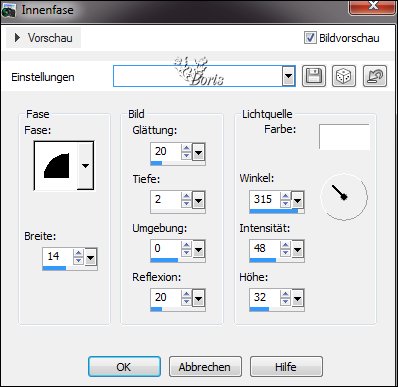Click the randomize parameters dice icon
This screenshot has height=387, width=398.
344,76
